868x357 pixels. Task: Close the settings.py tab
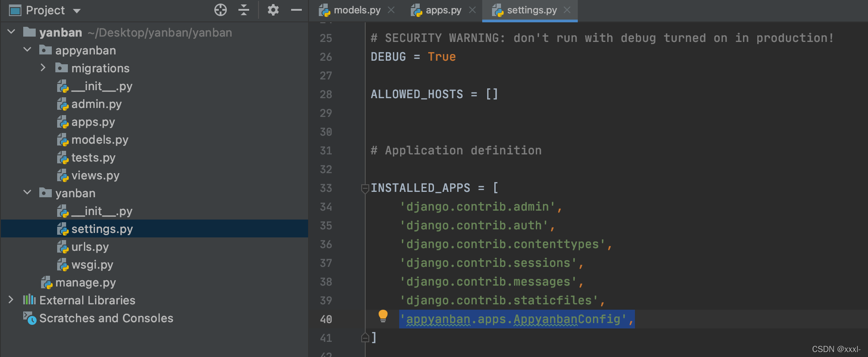567,10
